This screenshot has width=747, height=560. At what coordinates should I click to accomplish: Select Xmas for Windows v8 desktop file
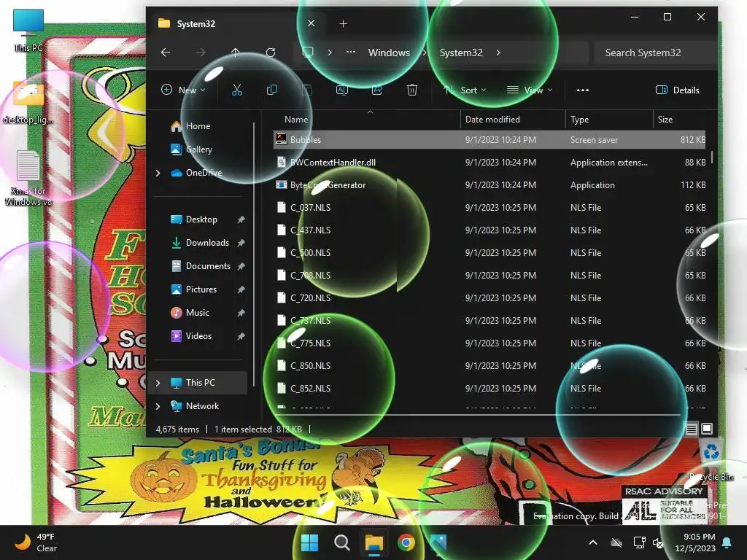tap(28, 179)
